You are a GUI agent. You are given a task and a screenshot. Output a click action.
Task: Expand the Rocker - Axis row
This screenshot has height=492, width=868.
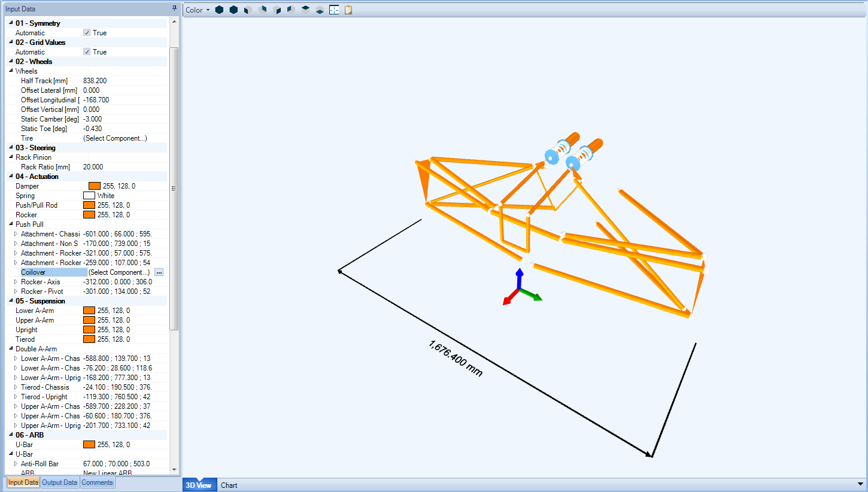16,282
